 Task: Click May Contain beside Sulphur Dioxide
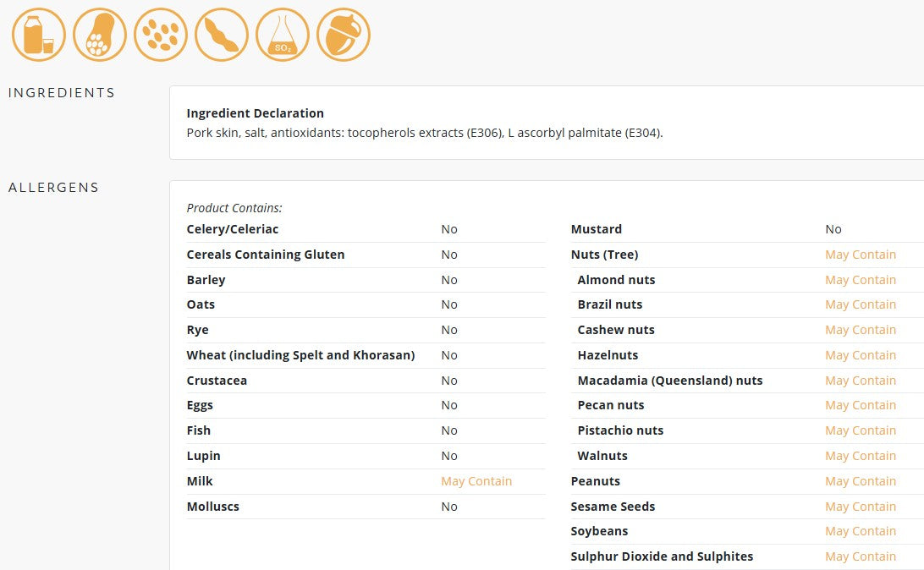click(861, 556)
